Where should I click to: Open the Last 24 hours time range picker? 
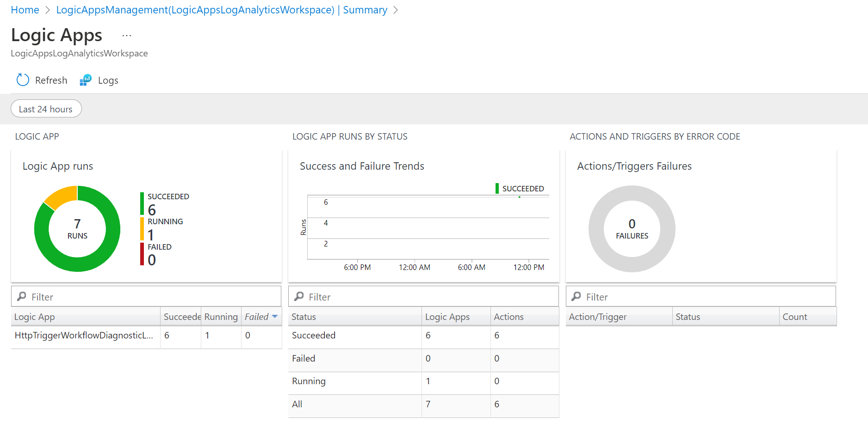coord(46,109)
